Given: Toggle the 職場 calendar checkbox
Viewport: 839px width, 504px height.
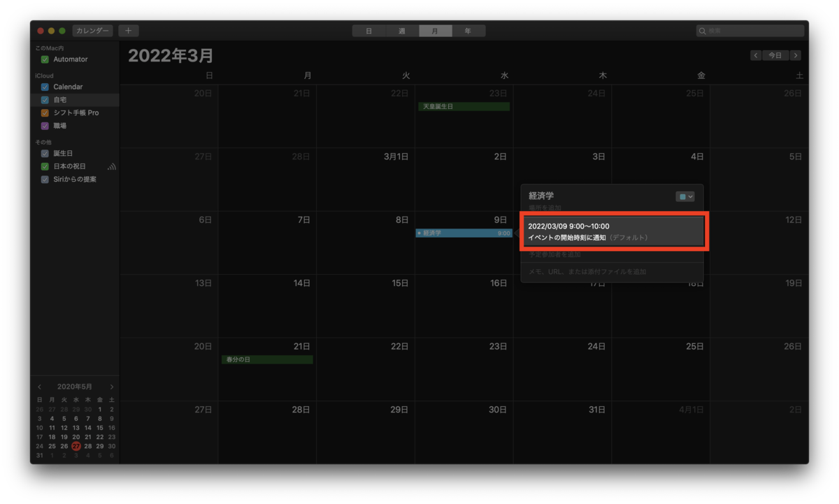Looking at the screenshot, I should coord(45,126).
